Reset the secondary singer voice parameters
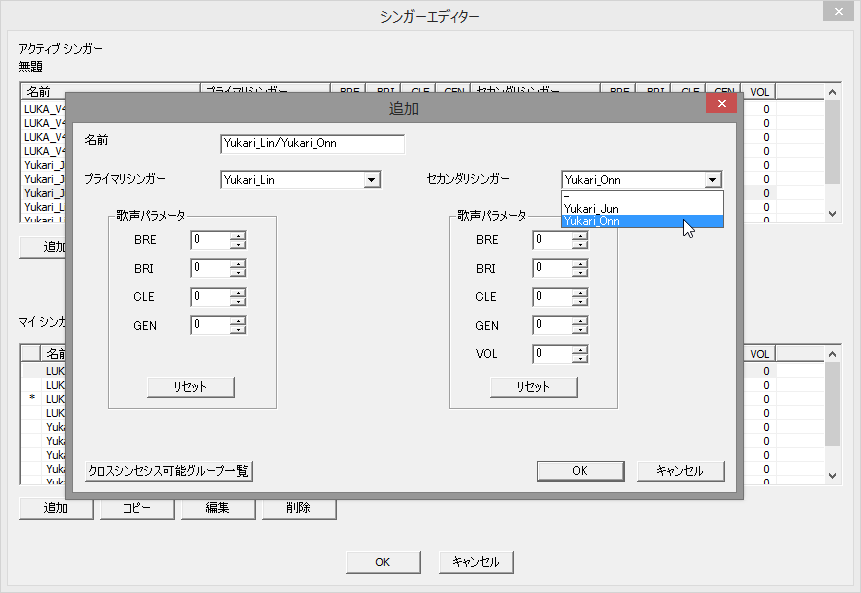Image resolution: width=861 pixels, height=593 pixels. [533, 387]
